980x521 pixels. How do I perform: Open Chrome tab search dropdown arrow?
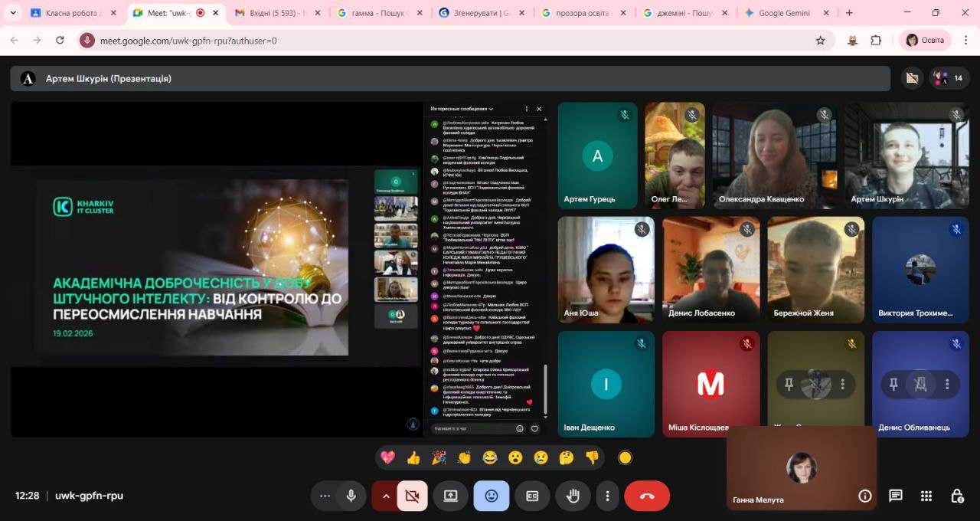[x=13, y=13]
